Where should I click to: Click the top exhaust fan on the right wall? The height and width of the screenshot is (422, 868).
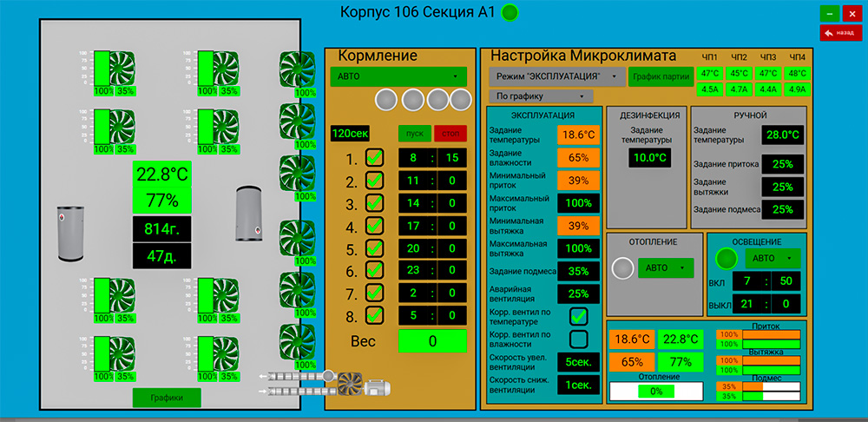pyautogui.click(x=297, y=68)
